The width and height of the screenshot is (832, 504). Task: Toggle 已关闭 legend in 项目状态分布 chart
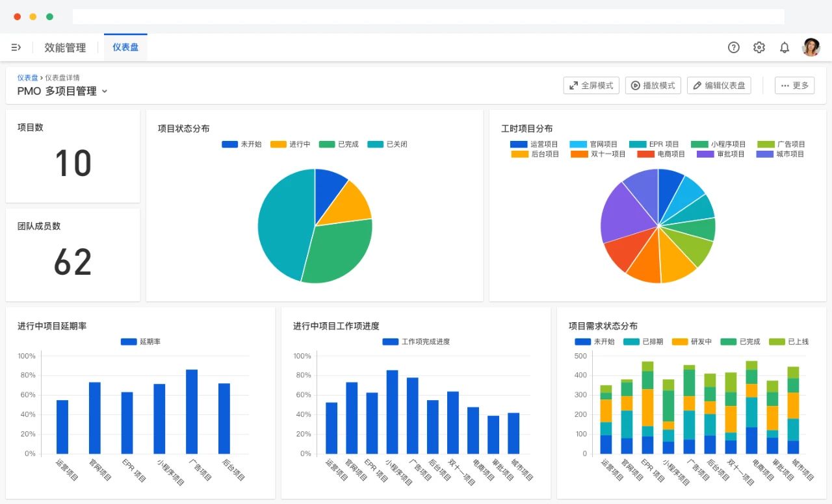coord(387,144)
